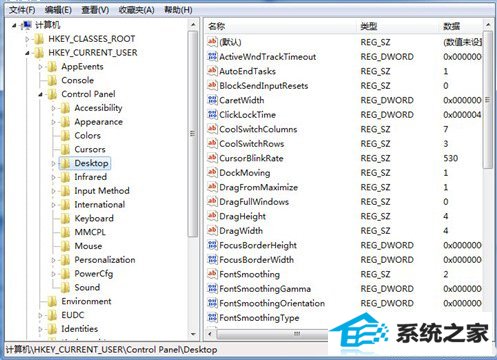Open the 帮助(H) menu

178,10
